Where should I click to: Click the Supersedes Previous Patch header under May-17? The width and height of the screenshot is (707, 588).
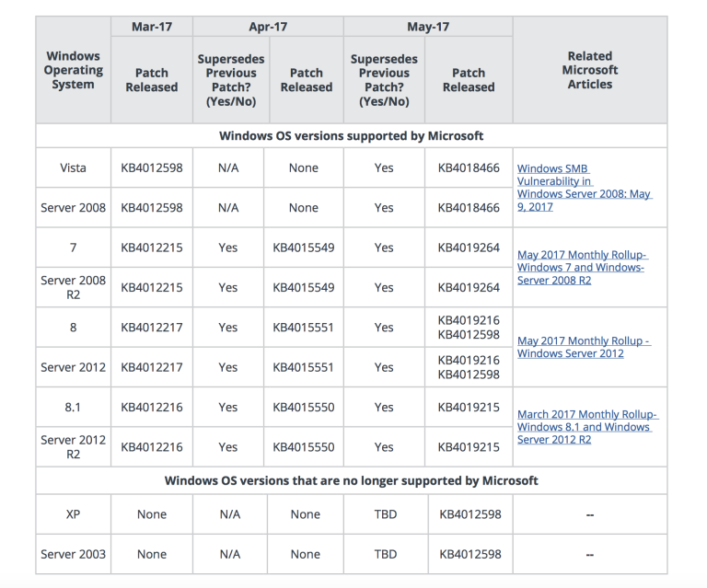[x=384, y=80]
